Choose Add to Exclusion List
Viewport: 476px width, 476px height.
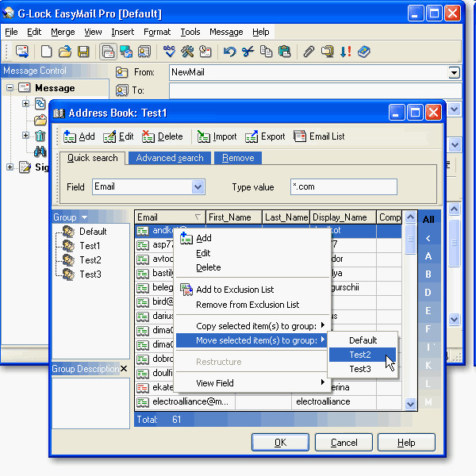(251, 290)
